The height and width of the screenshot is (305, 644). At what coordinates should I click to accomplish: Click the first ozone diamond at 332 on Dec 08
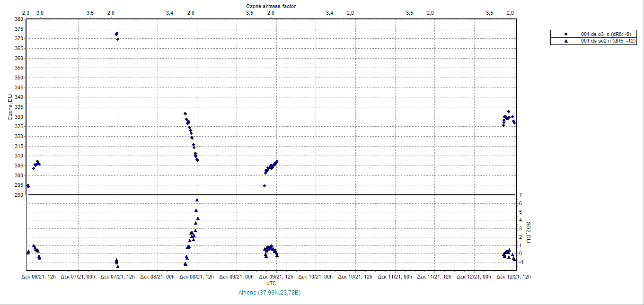click(x=185, y=113)
